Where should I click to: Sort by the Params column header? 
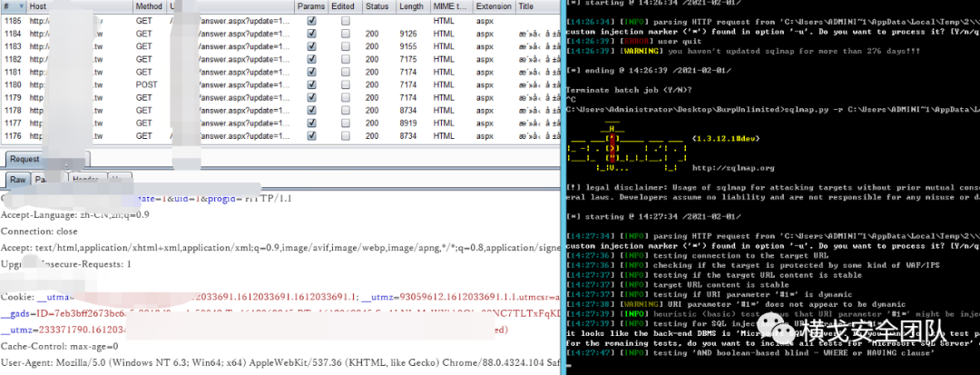click(x=311, y=6)
